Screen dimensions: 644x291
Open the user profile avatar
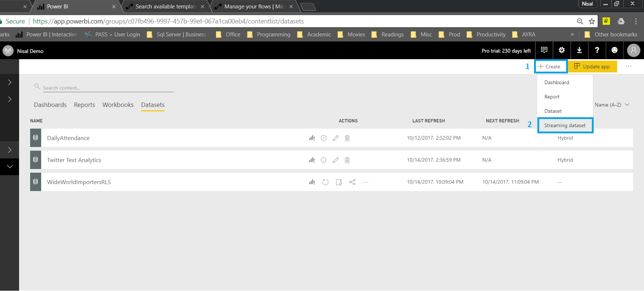(634, 50)
